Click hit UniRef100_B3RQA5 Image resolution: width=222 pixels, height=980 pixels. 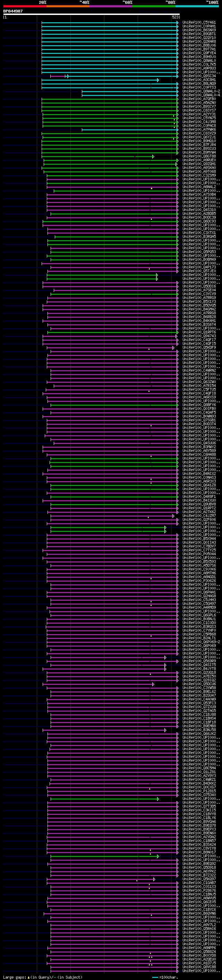point(199,237)
